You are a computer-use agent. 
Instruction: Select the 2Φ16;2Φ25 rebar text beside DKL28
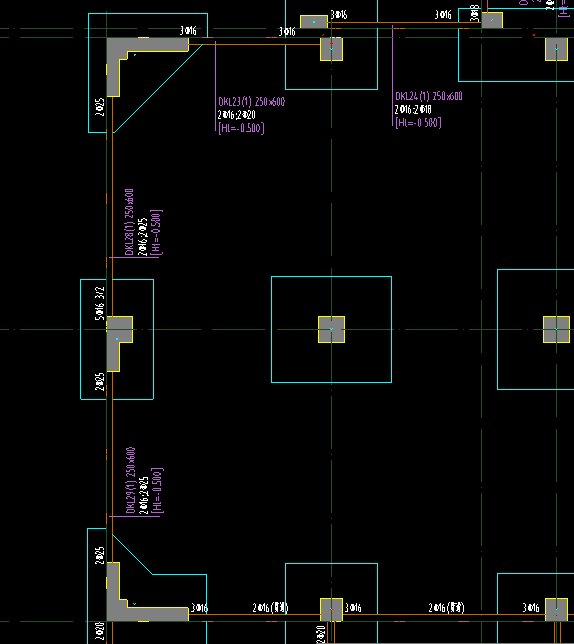click(x=142, y=237)
